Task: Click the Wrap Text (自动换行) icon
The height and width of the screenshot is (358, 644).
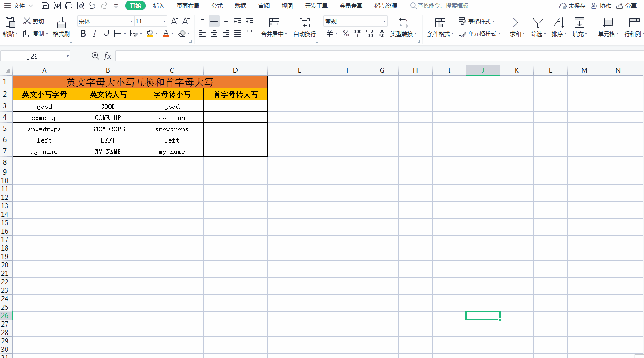Action: pos(305,23)
